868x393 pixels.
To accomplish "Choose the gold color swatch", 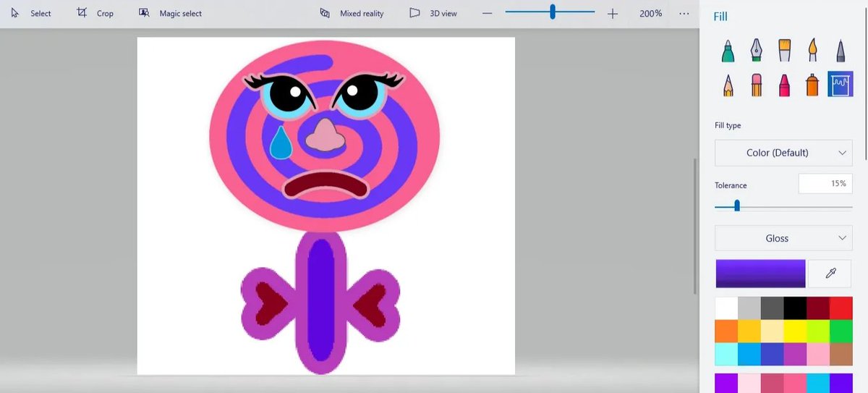I will click(749, 331).
